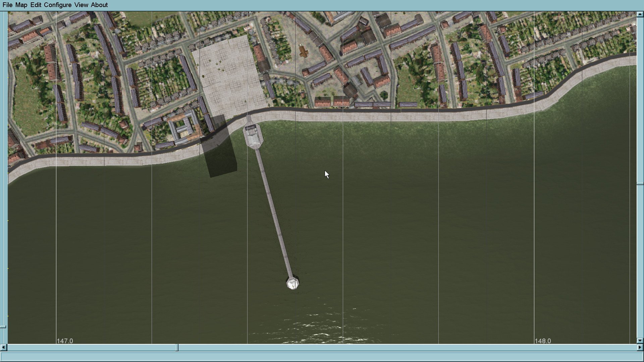Select the octagonal pier-head lighthouse object
The image size is (644, 362).
(292, 283)
